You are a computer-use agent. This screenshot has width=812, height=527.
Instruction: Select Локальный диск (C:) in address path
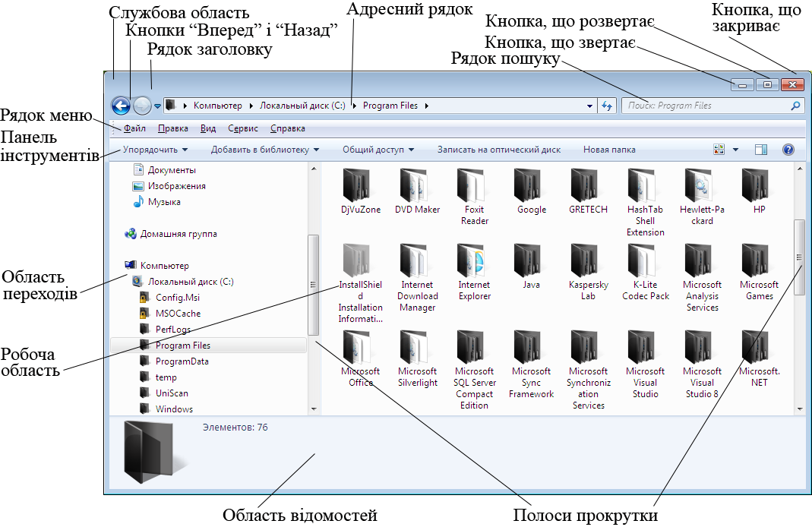click(x=302, y=106)
